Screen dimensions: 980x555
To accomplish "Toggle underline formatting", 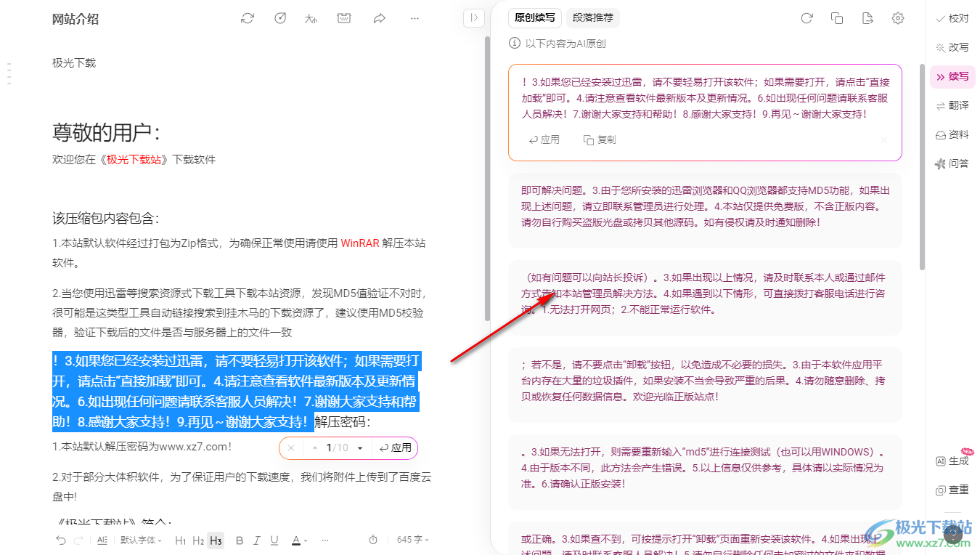I will tap(274, 540).
